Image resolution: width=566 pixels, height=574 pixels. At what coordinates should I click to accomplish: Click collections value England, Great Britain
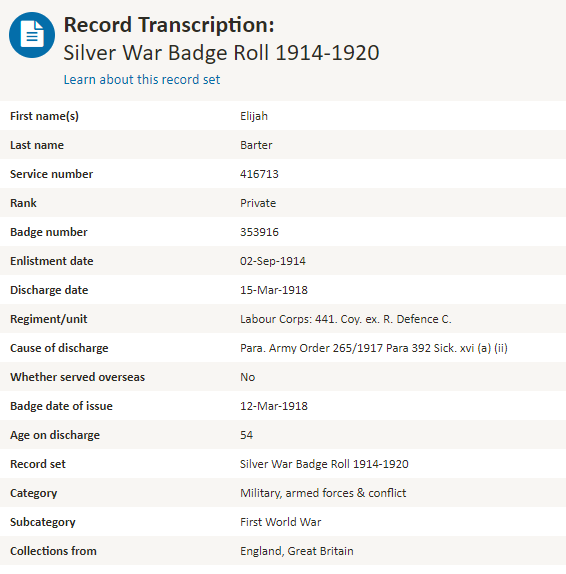point(297,551)
